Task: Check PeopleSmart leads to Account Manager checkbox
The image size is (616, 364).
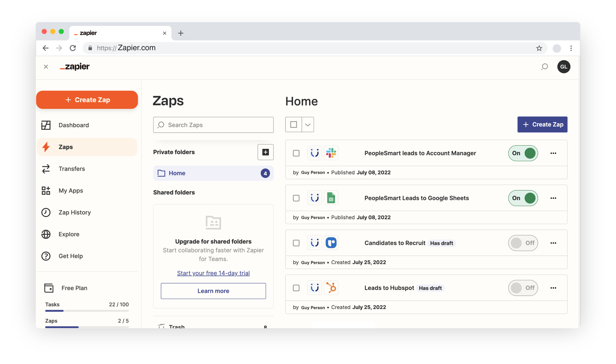Action: click(296, 153)
